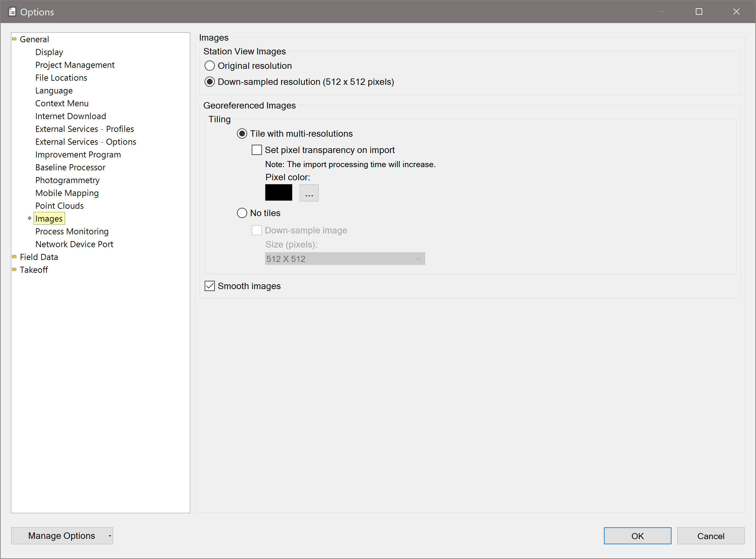Click the Field Data folder icon
Image resolution: width=756 pixels, height=559 pixels.
point(14,256)
